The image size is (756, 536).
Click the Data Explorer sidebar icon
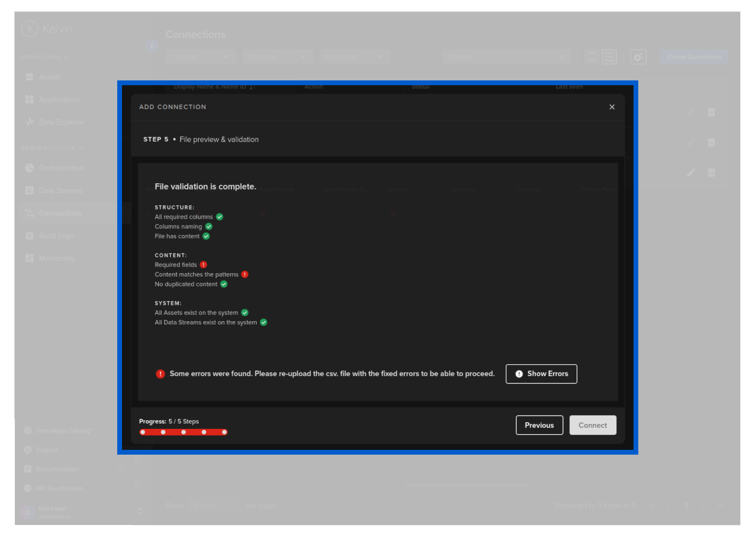click(29, 122)
